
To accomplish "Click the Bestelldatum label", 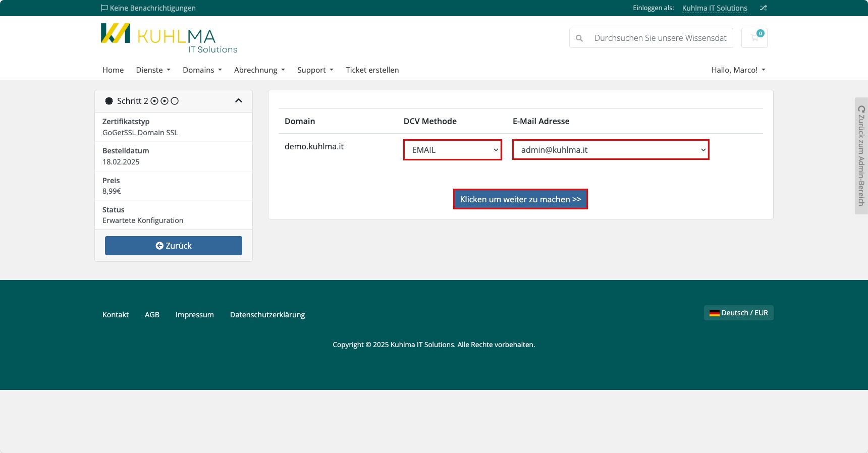I will [126, 151].
